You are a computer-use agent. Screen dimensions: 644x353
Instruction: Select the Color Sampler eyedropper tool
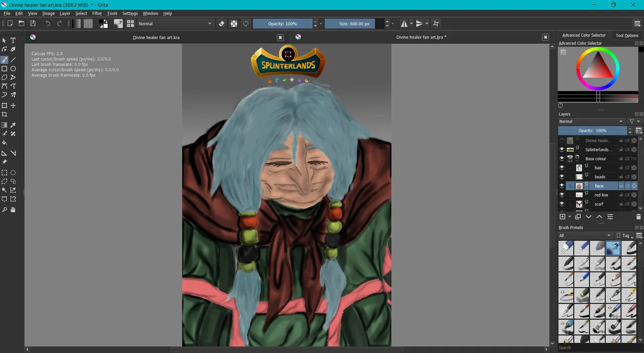pyautogui.click(x=13, y=125)
